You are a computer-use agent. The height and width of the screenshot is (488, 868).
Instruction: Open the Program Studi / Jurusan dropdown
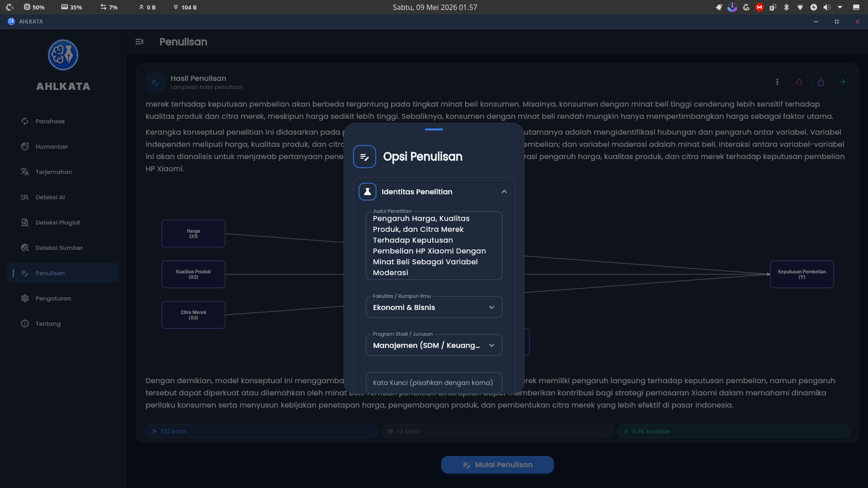434,345
